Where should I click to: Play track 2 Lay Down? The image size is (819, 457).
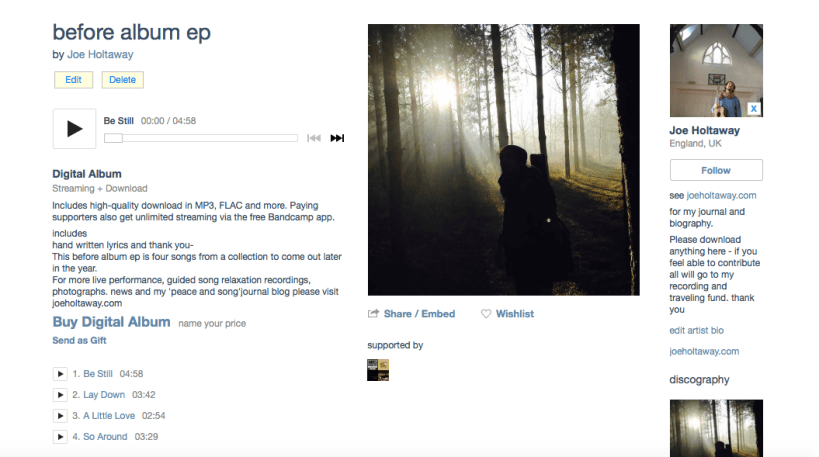point(60,395)
